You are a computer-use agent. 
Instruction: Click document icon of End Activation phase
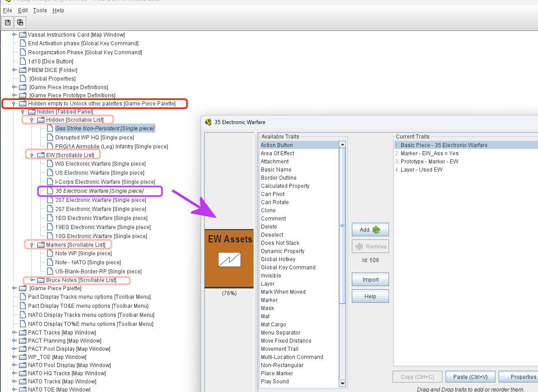point(23,43)
